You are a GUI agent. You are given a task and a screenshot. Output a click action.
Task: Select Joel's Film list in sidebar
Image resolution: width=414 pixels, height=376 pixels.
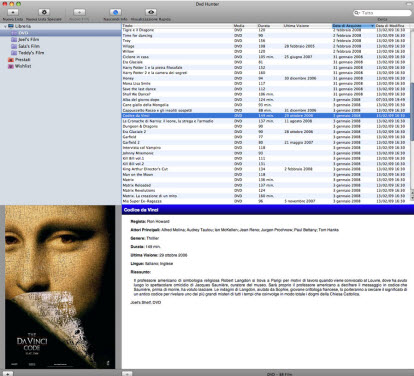pos(28,39)
